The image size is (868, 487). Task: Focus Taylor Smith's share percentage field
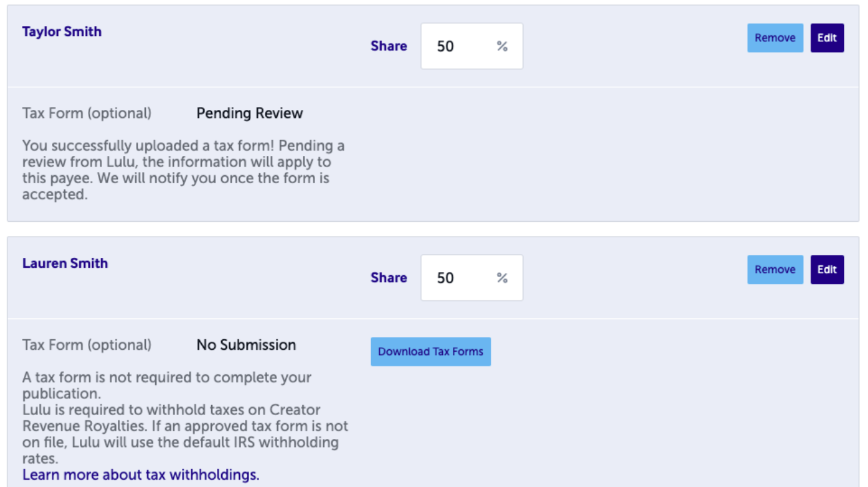click(x=472, y=46)
